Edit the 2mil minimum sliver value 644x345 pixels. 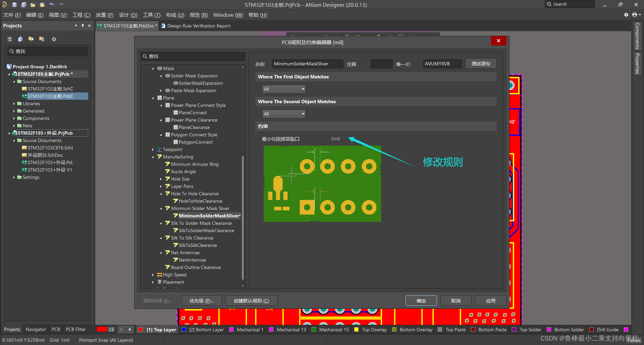(x=335, y=139)
